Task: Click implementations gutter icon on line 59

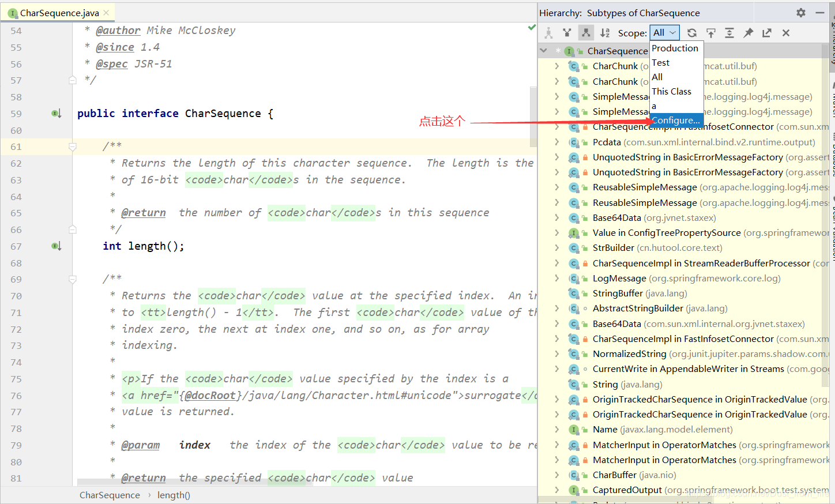Action: [56, 114]
